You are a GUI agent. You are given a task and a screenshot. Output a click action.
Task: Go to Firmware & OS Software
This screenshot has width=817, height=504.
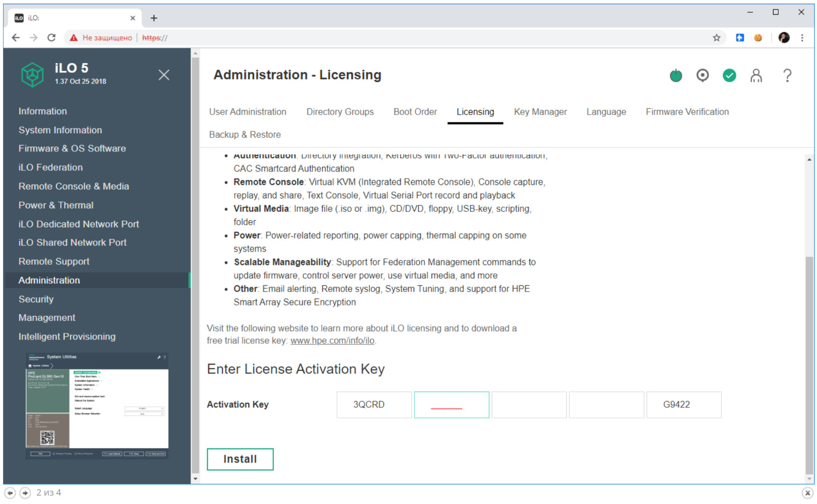(x=72, y=148)
